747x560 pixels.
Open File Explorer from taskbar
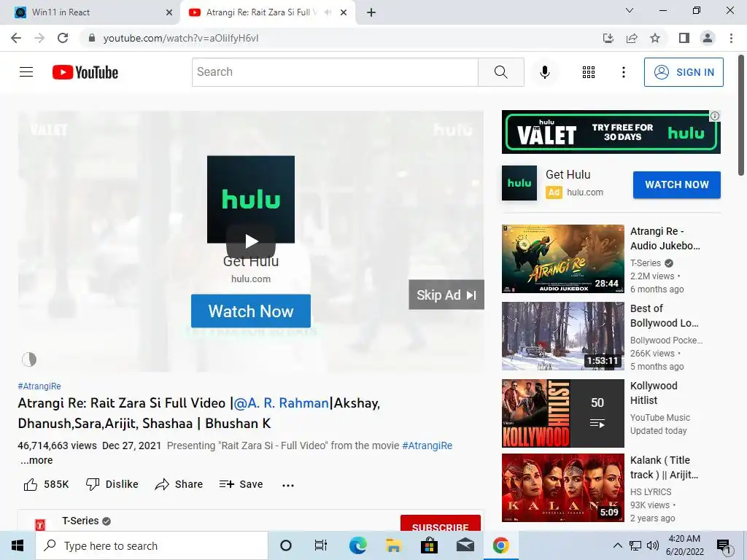click(393, 545)
